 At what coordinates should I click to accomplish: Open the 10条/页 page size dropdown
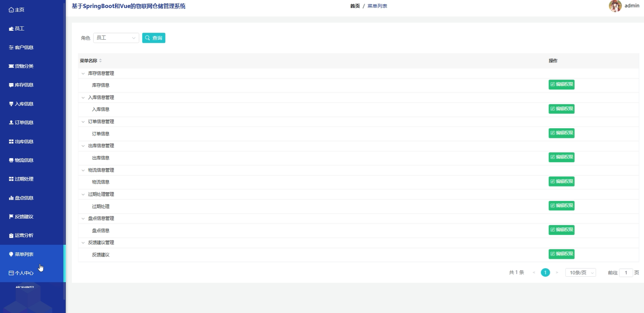(581, 273)
